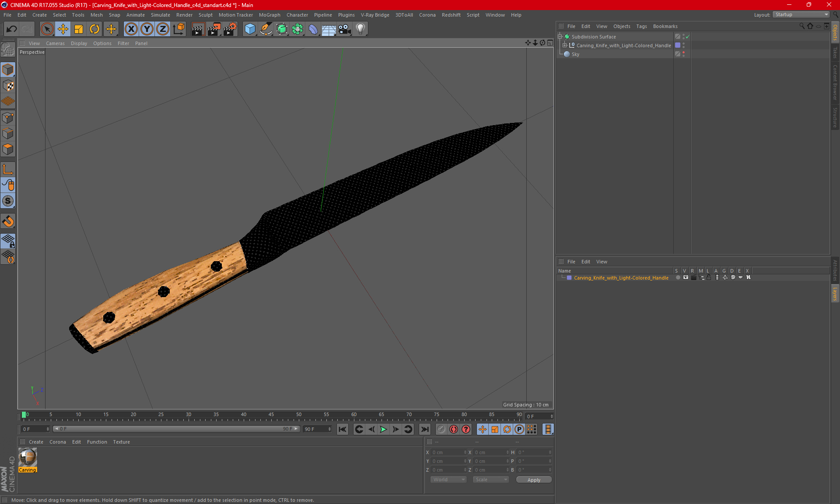Open material manager Create menu
Screen dimensions: 840x504
(36, 442)
